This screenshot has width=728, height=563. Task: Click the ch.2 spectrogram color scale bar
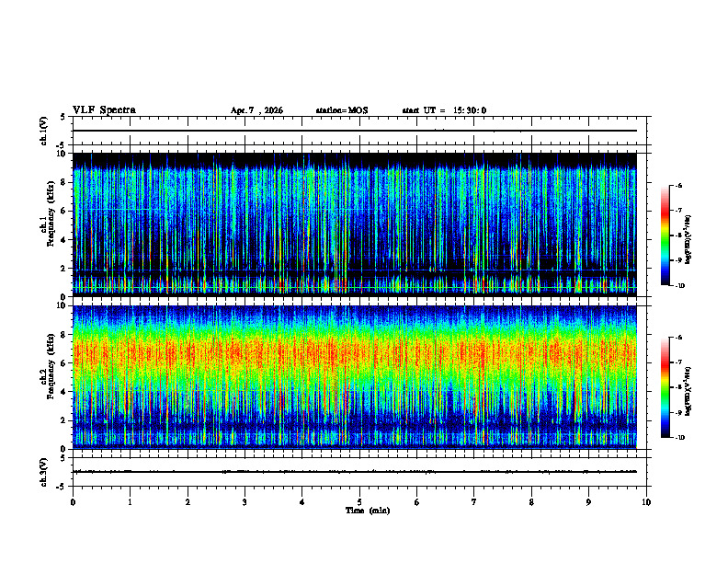[665, 387]
